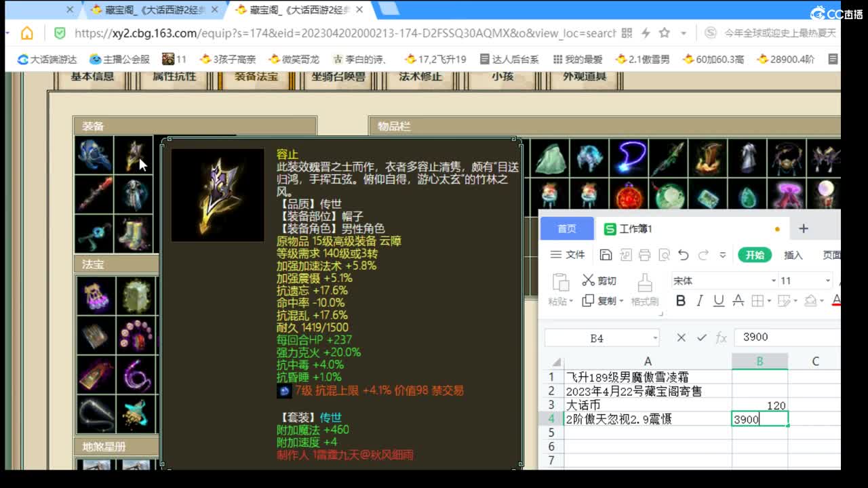Select the boots icon in 装备 panel

pyautogui.click(x=134, y=234)
